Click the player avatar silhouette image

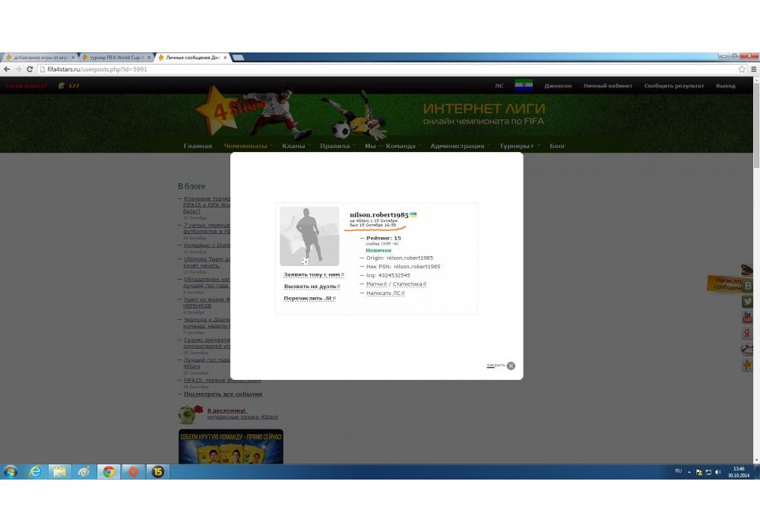pyautogui.click(x=309, y=236)
